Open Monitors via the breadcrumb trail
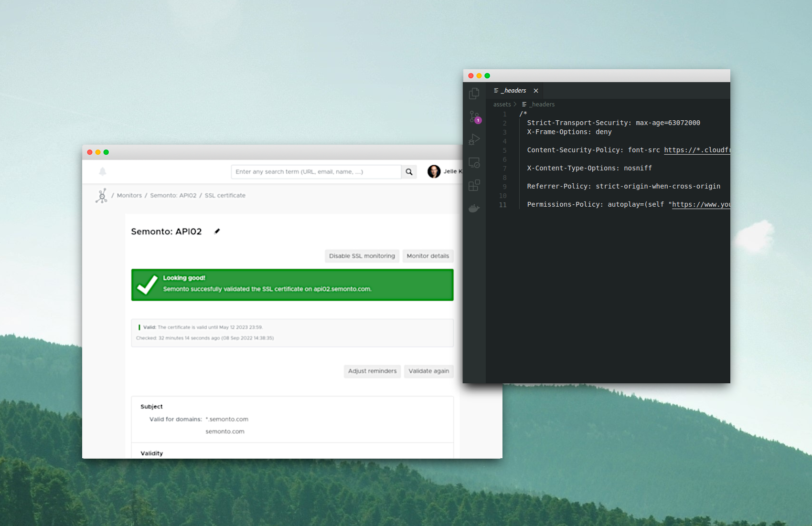Screen dimensions: 812x526 129,195
